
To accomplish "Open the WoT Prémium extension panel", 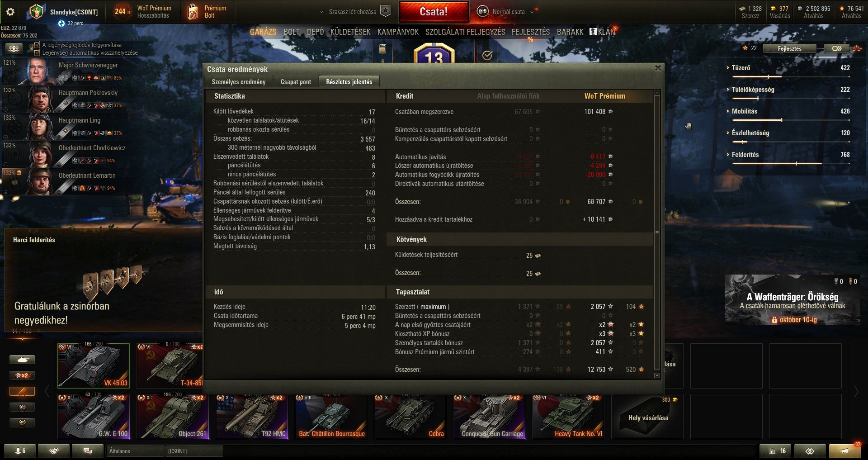I will [x=144, y=12].
